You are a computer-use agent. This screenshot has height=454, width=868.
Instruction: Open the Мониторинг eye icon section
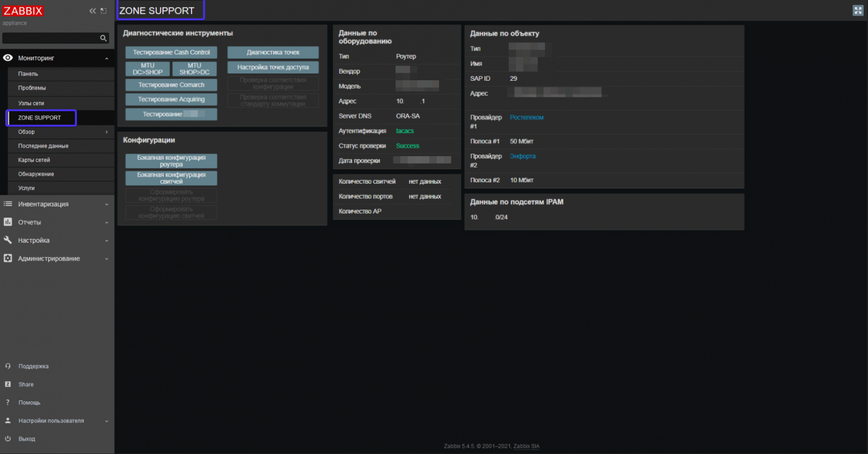[7, 58]
